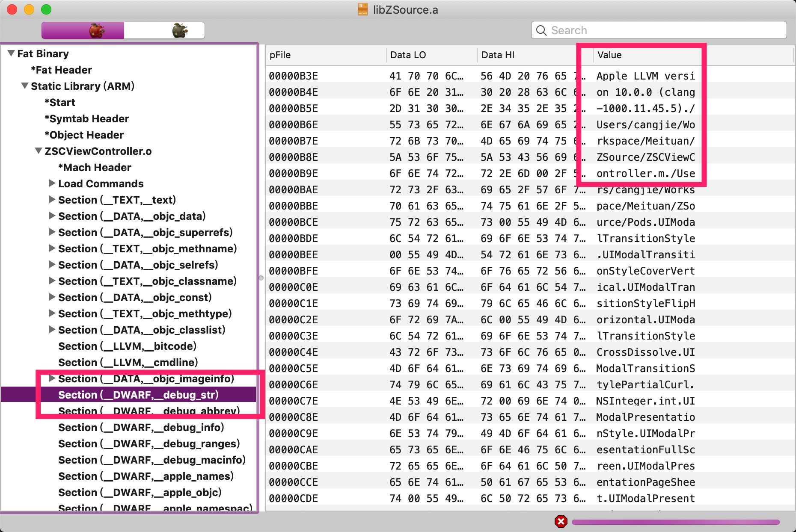Select Section (__DWARF,__debug_ranges)
The width and height of the screenshot is (796, 532).
click(149, 443)
